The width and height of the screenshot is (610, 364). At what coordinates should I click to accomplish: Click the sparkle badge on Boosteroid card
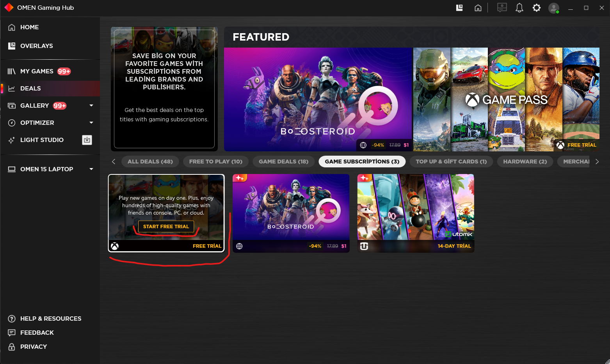click(x=240, y=178)
